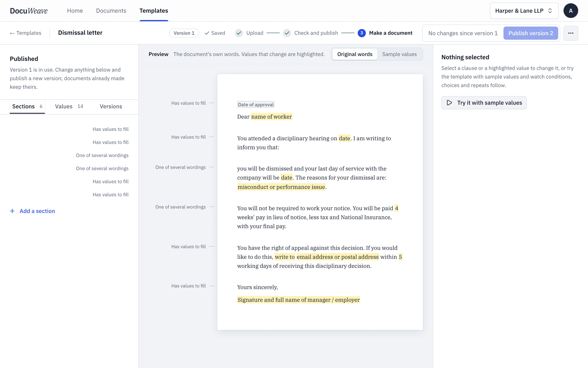This screenshot has width=588, height=368.
Task: Open the Documents nav item
Action: coord(111,11)
